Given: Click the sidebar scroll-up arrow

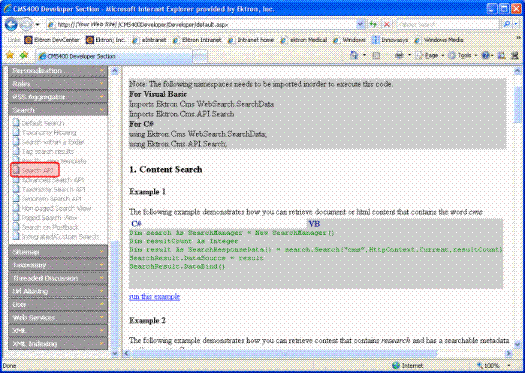Looking at the screenshot, I should point(115,71).
